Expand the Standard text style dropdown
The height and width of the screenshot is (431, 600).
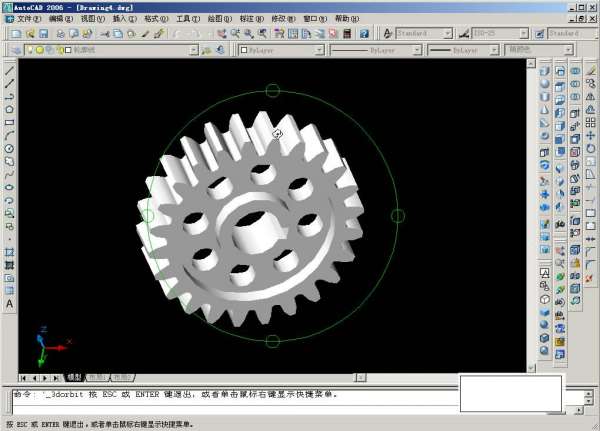coord(447,33)
